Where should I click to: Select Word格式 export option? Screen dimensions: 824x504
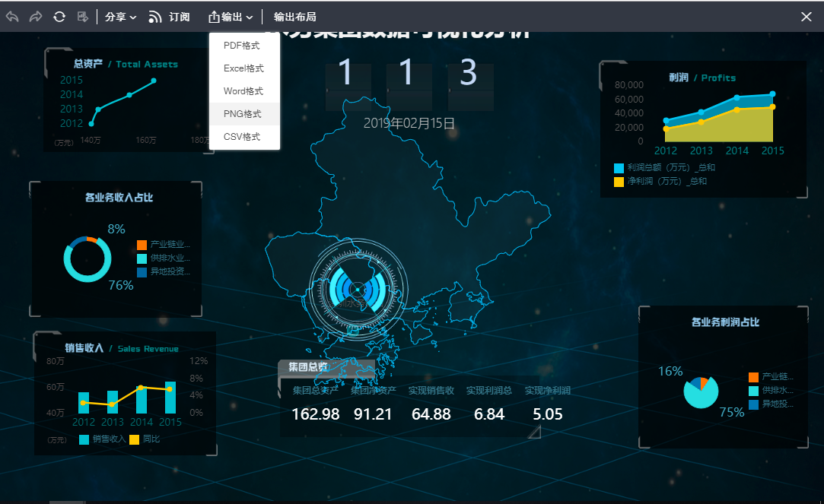click(x=243, y=91)
